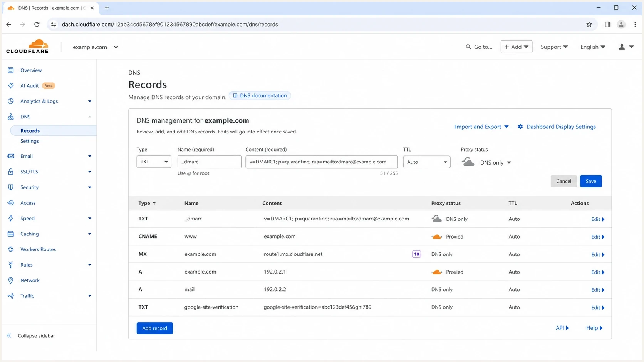Viewport: 644px width, 362px height.
Task: Click the gray cloud in _dmarc row
Action: point(436,219)
